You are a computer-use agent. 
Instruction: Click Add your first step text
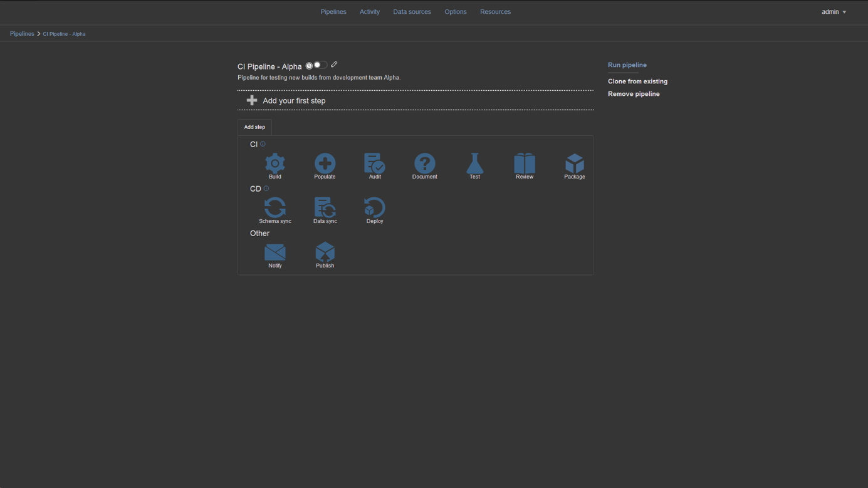(x=294, y=100)
